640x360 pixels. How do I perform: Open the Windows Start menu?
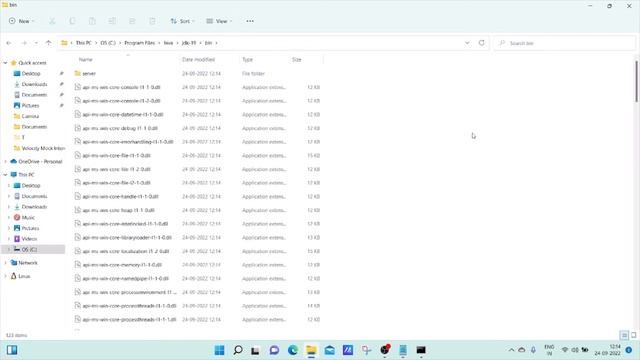(219, 350)
